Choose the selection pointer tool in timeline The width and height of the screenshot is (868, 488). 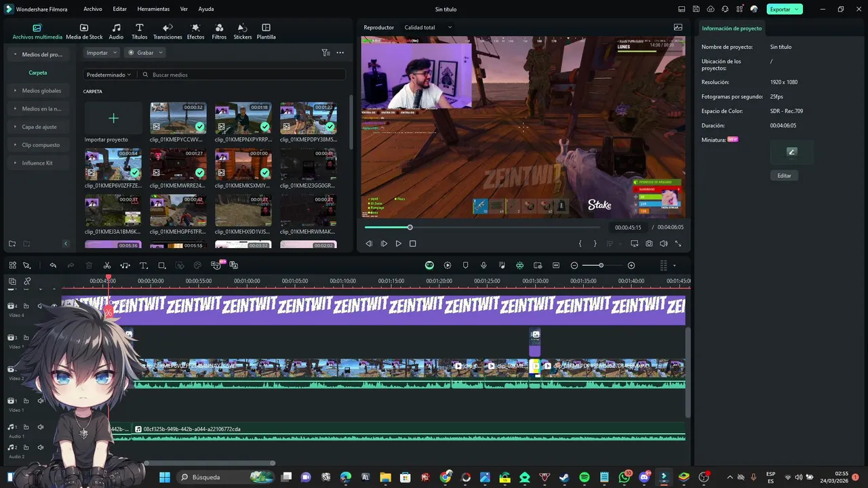point(27,266)
